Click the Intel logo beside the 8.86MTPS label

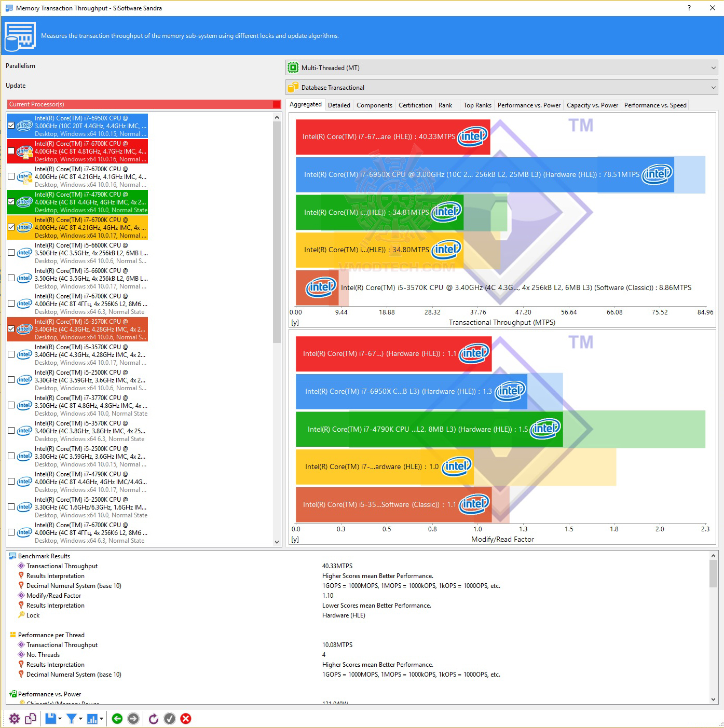pyautogui.click(x=321, y=287)
